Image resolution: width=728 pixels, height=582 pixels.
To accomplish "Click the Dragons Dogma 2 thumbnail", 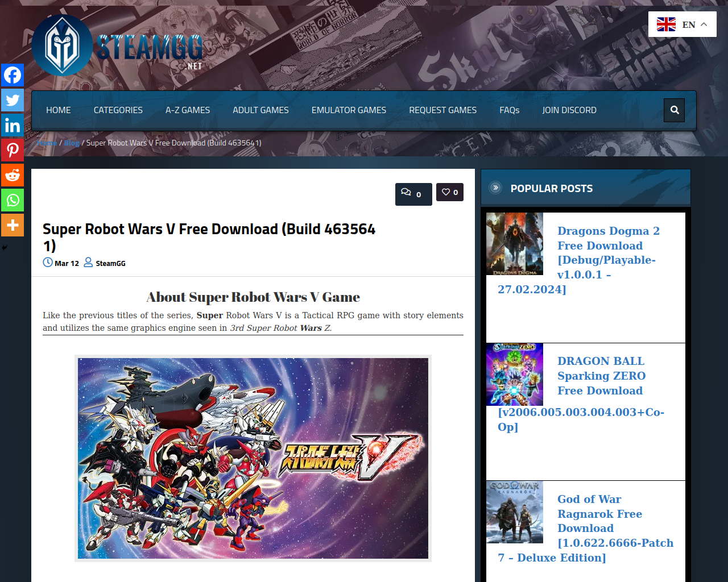I will click(515, 244).
